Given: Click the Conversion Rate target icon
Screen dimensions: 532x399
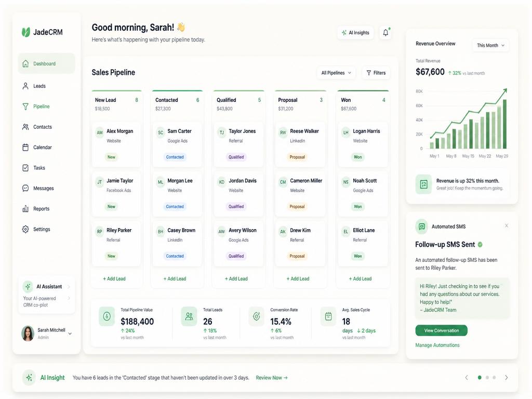Looking at the screenshot, I should (x=257, y=316).
